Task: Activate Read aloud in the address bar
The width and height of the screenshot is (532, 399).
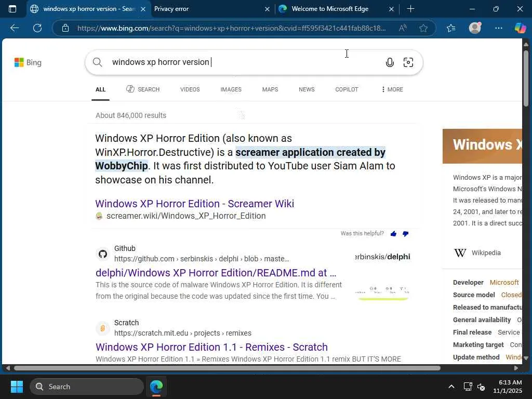Action: [403, 28]
